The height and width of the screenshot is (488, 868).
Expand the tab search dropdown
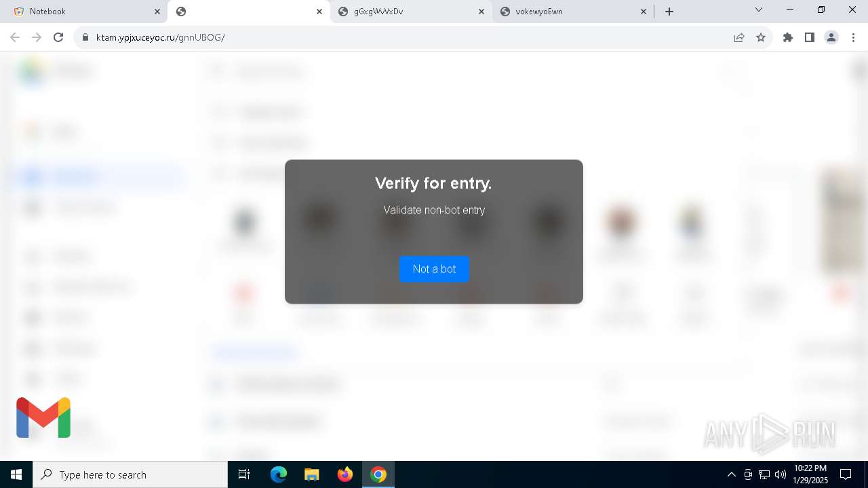[x=759, y=10]
